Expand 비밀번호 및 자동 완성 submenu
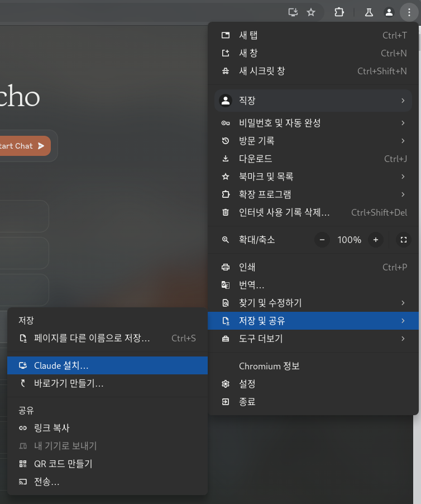421x504 pixels. click(313, 123)
